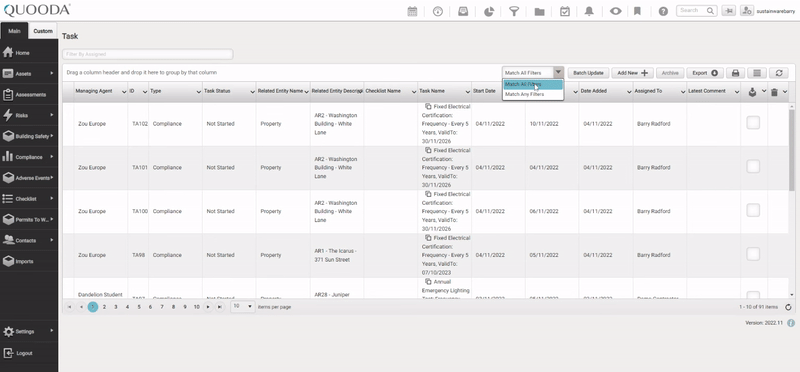
Task: Open the bookmark icon
Action: click(637, 11)
